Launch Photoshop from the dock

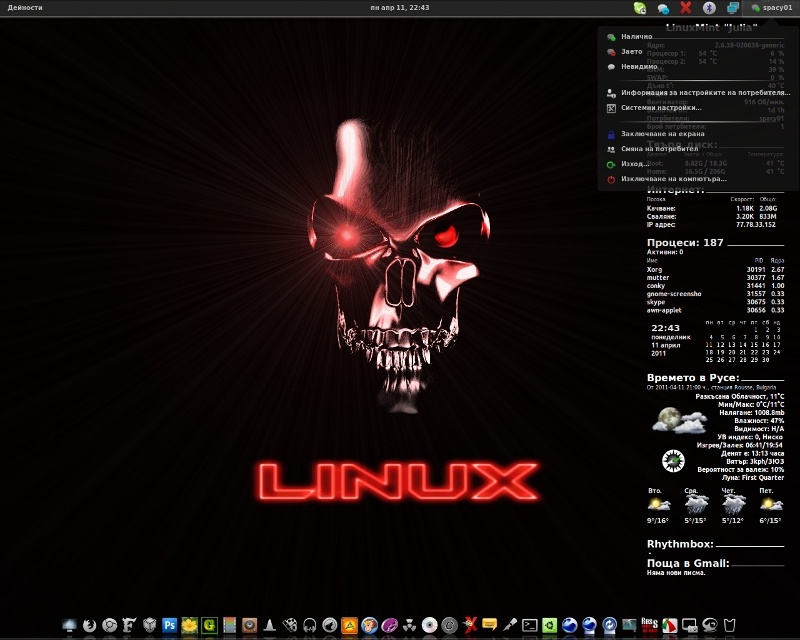[x=169, y=625]
